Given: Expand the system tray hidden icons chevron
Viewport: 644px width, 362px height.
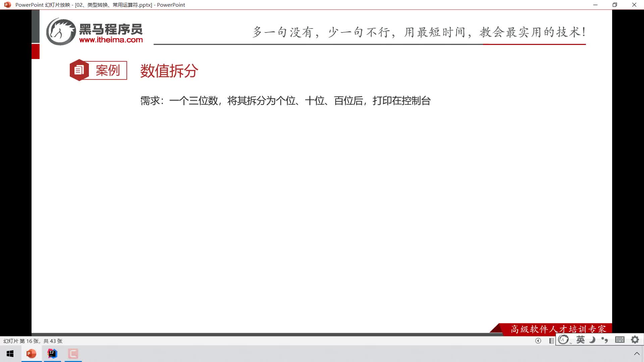Looking at the screenshot, I should tap(637, 354).
